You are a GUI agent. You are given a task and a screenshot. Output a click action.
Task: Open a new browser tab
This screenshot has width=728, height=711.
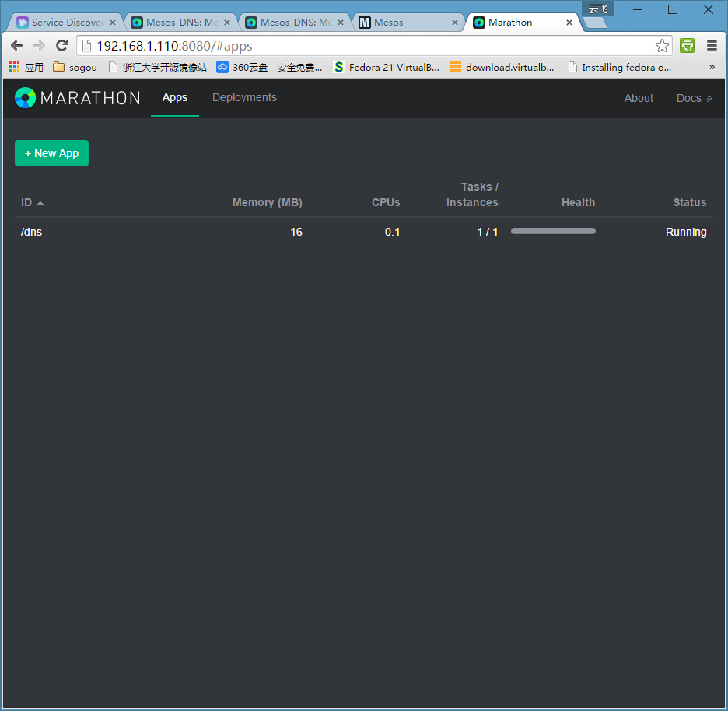coord(595,23)
